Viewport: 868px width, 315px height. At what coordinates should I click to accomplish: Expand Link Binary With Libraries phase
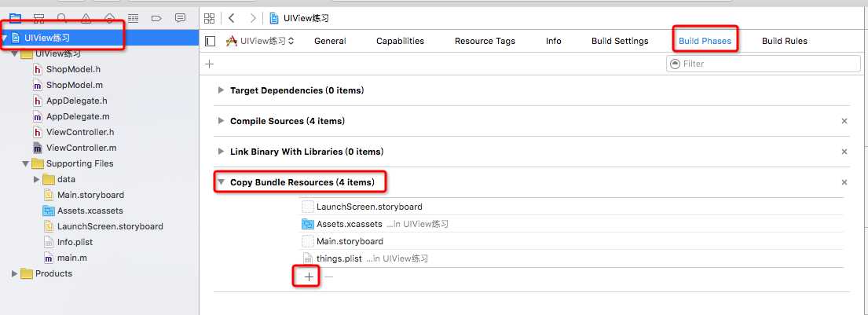click(221, 152)
